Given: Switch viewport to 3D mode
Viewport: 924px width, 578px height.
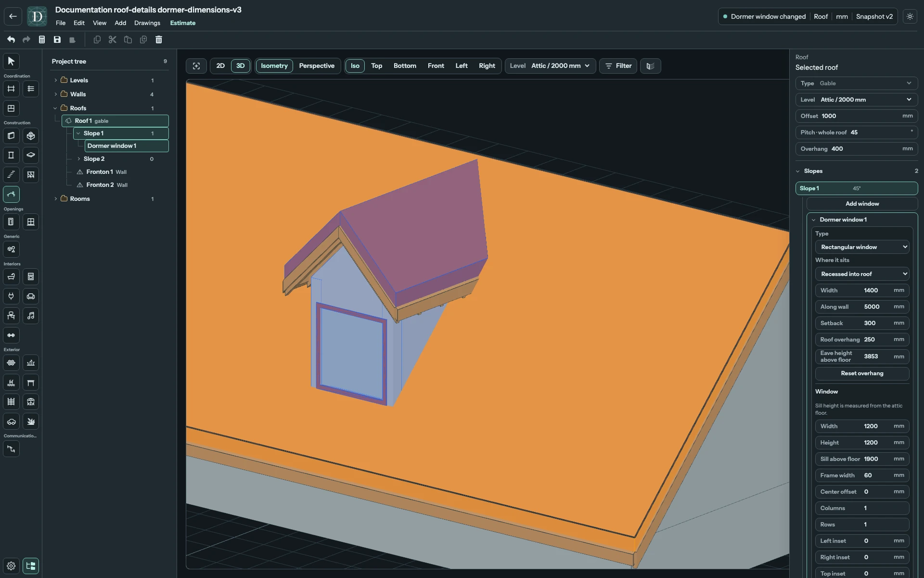Looking at the screenshot, I should coord(241,66).
